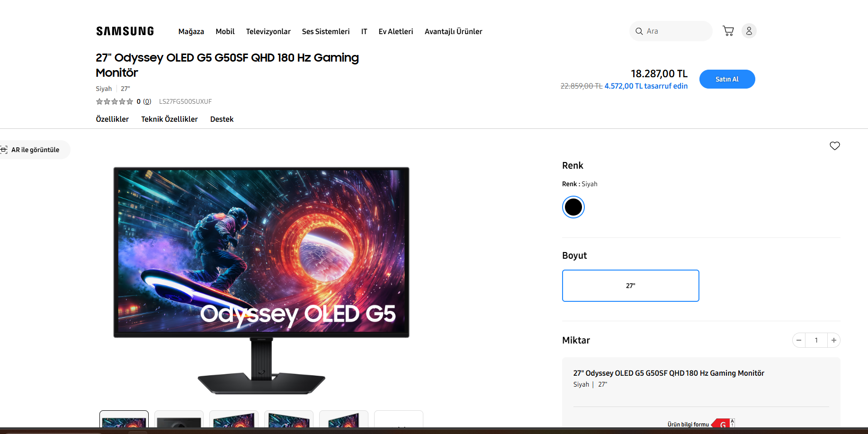Add product to wishlist heart icon
Image resolution: width=868 pixels, height=434 pixels.
pyautogui.click(x=835, y=146)
